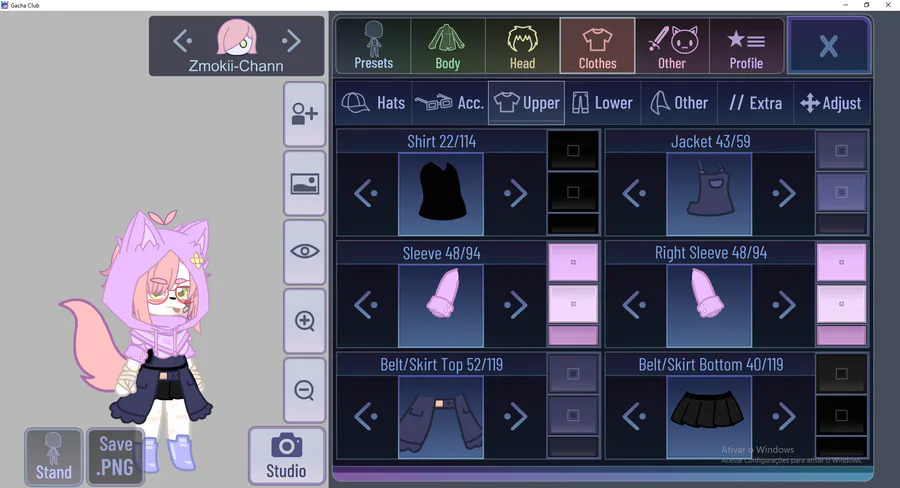Screen dimensions: 900x488
Task: Click the Right Sleeve preview thumbnail
Action: tap(709, 305)
